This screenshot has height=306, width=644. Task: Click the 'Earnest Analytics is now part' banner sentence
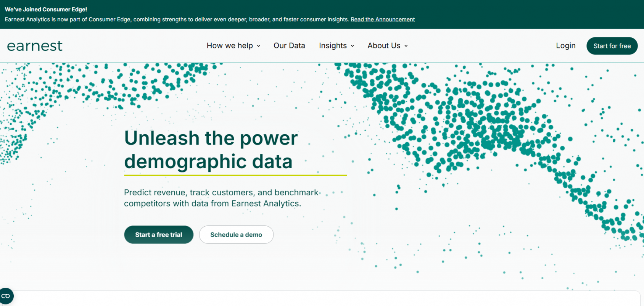tap(177, 19)
